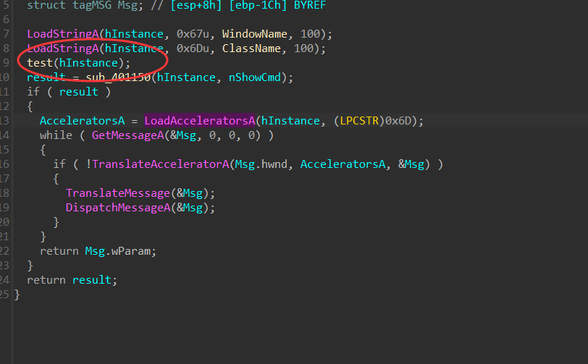Click hInstance argument of test call
The height and width of the screenshot is (364, 588).
88,63
